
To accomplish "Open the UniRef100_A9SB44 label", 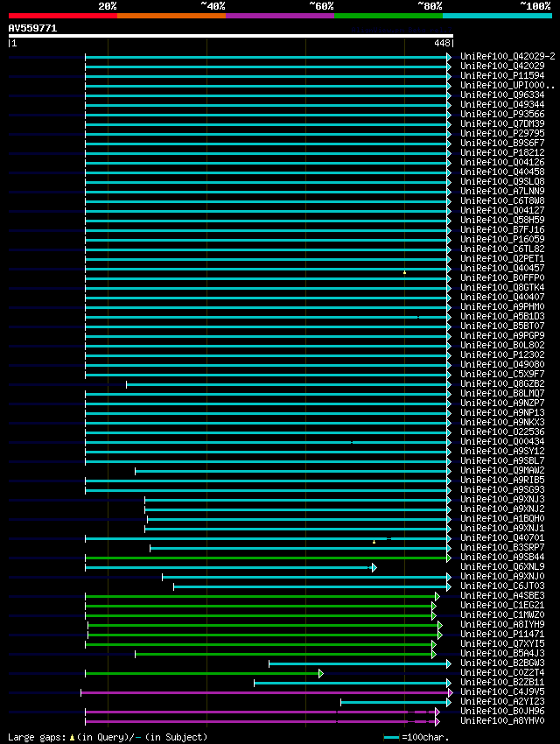I will [502, 558].
